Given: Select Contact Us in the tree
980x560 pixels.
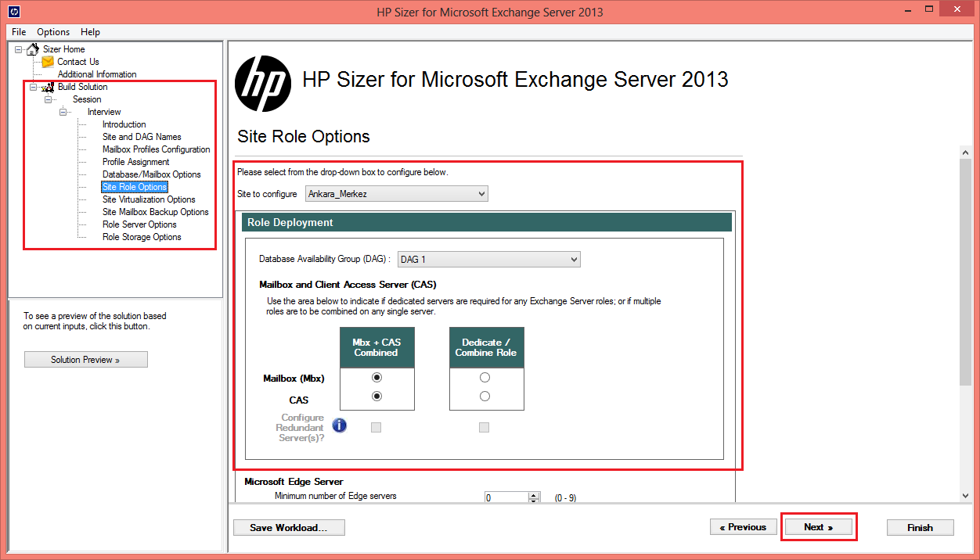Looking at the screenshot, I should point(78,62).
